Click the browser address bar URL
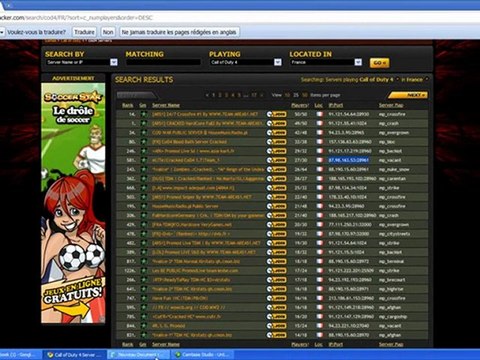This screenshot has height=360, width=480. pos(77,18)
